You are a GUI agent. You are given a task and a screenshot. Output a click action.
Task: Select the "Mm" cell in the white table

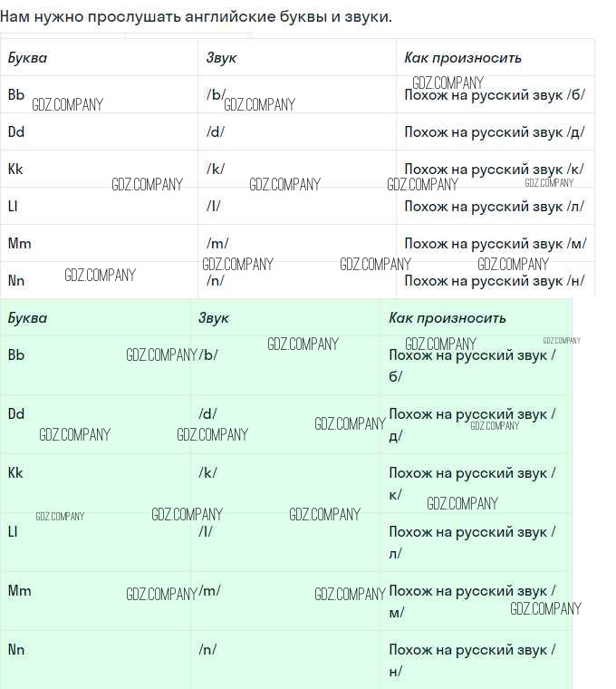coord(19,243)
